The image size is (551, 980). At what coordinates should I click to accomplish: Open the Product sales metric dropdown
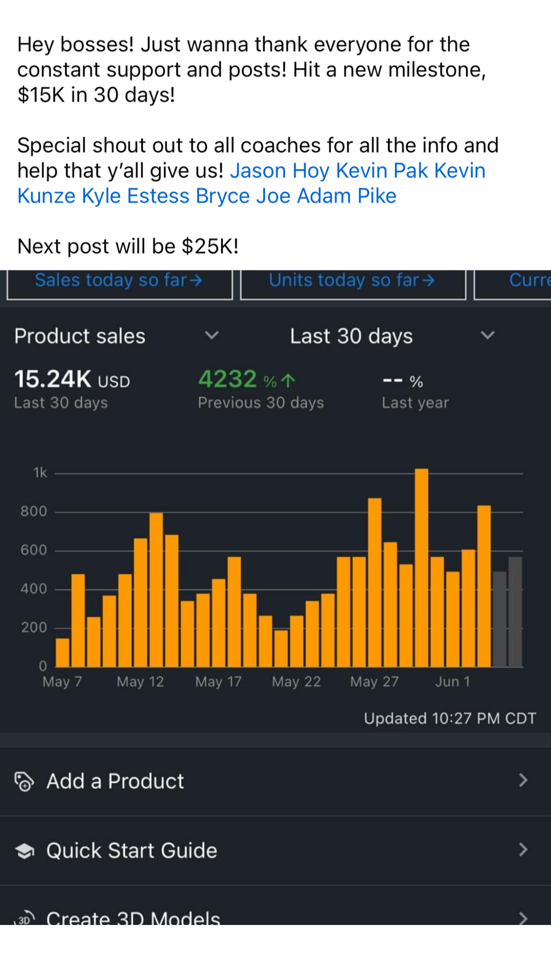pos(211,335)
